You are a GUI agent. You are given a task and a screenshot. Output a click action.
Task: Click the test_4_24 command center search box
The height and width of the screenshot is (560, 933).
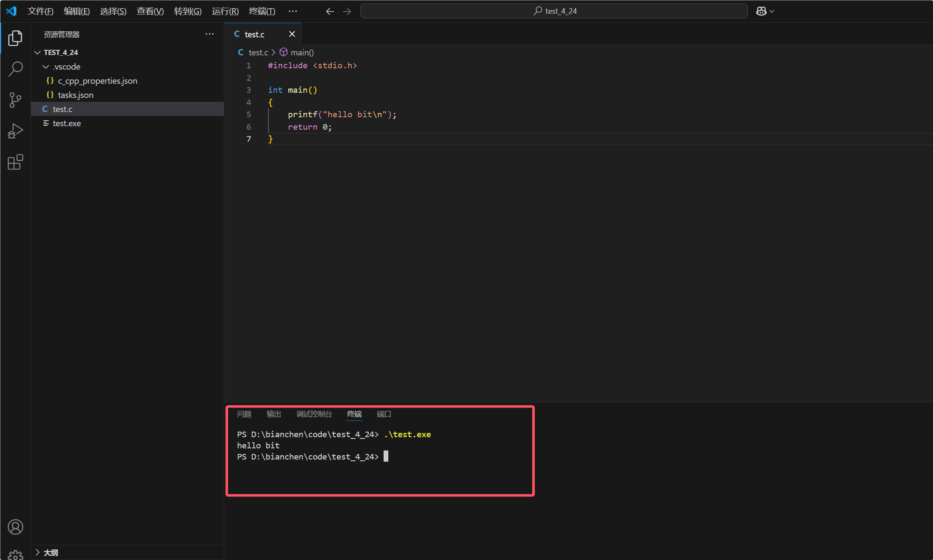point(554,11)
